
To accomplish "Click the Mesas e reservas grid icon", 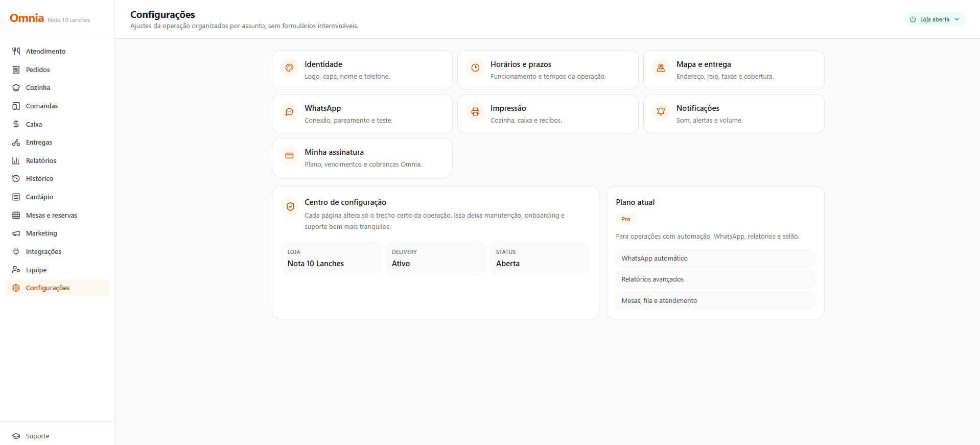I will [x=16, y=215].
